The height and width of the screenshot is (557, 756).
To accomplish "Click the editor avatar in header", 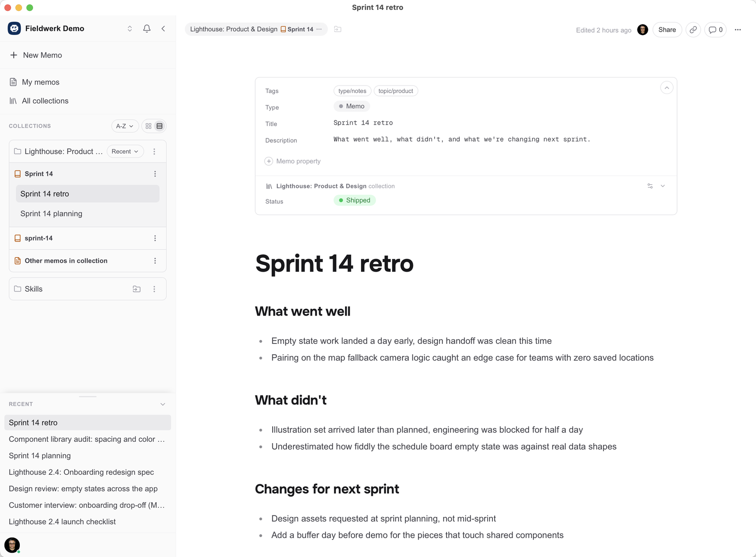I will (643, 30).
